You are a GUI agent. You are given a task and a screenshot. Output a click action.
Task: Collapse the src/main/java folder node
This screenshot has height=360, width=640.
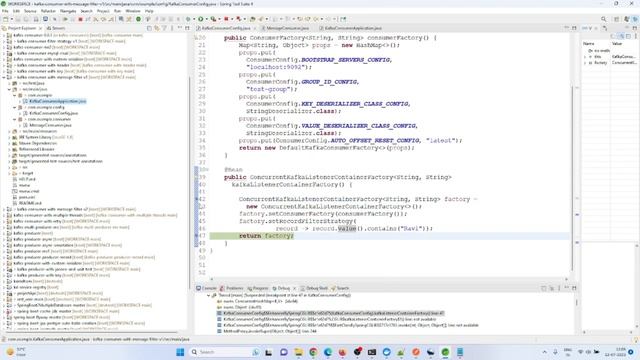click(x=9, y=89)
